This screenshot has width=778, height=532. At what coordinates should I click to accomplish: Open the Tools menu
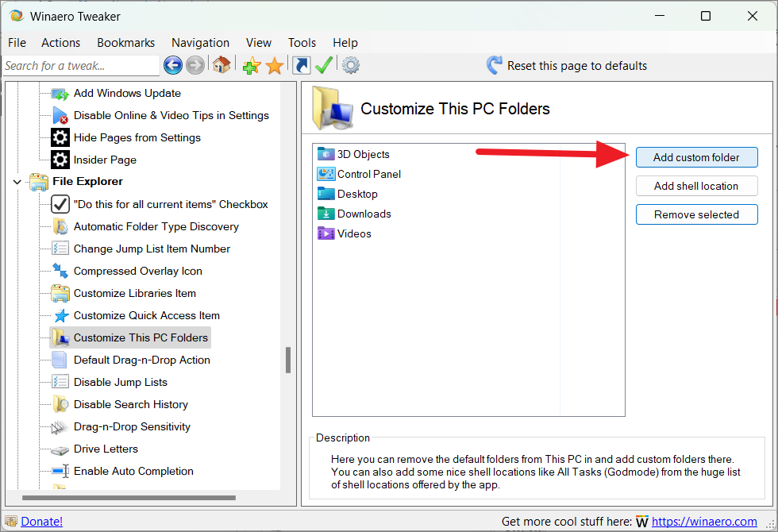(302, 43)
